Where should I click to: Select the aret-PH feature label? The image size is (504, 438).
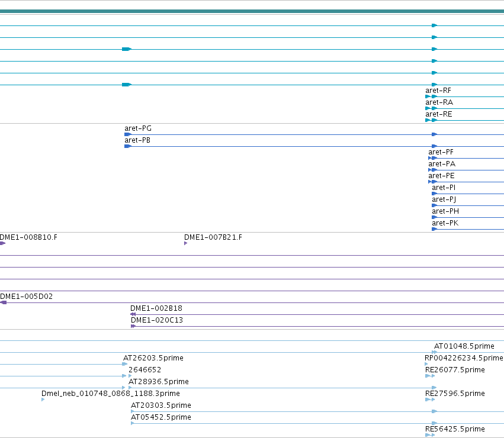click(x=445, y=211)
